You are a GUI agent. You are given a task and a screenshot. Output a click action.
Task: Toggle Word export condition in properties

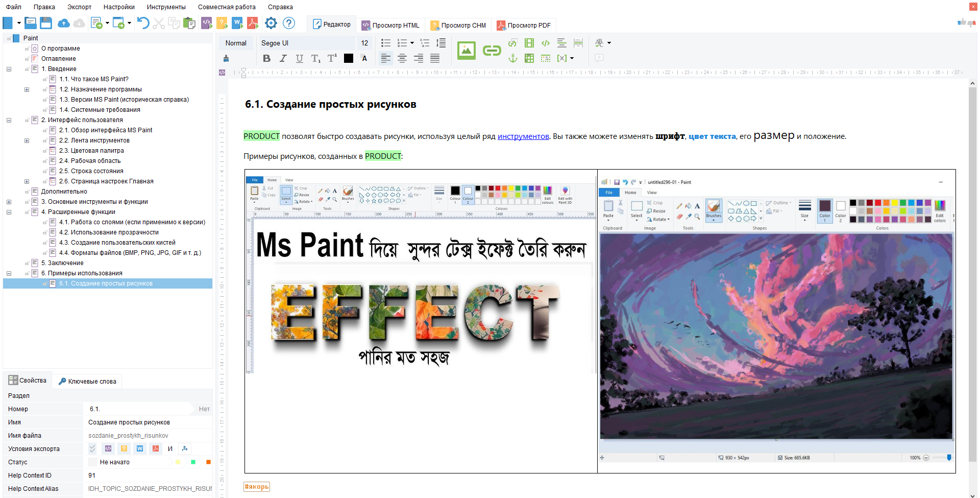pos(139,448)
